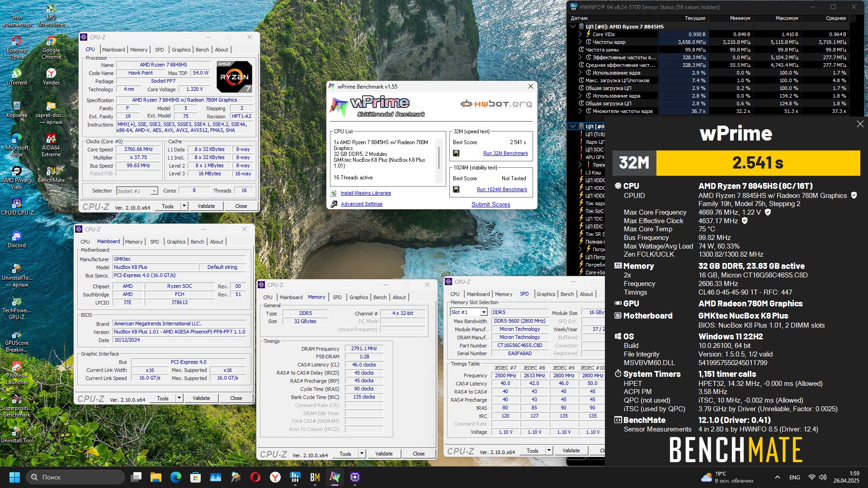The height and width of the screenshot is (488, 868).
Task: Select the Yandex desktop shortcut
Action: click(x=51, y=77)
